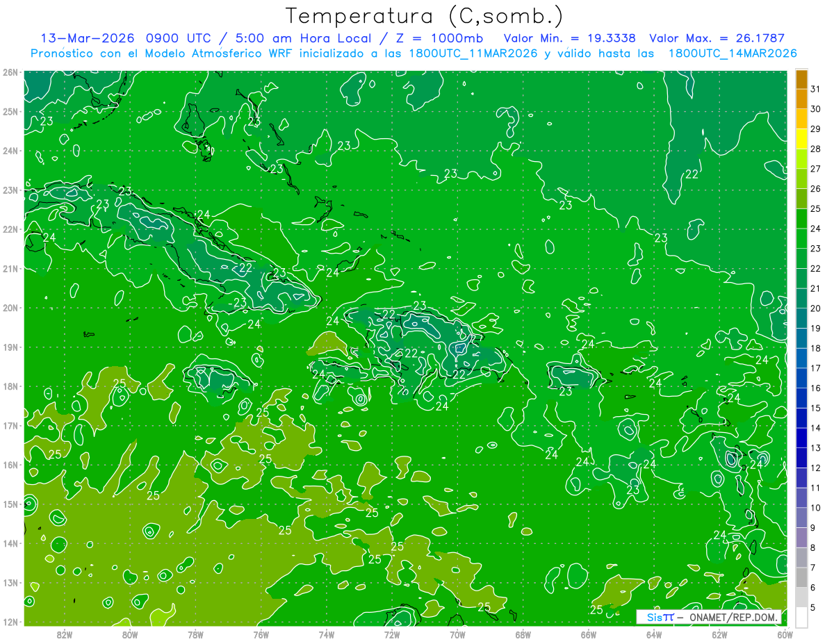The image size is (834, 644).
Task: Click the color scale label 30
Action: click(815, 109)
